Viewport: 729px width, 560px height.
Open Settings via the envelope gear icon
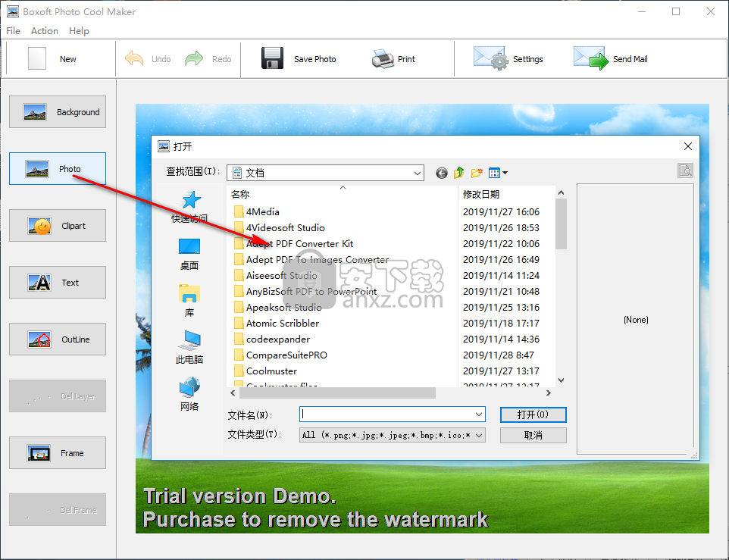coord(490,58)
